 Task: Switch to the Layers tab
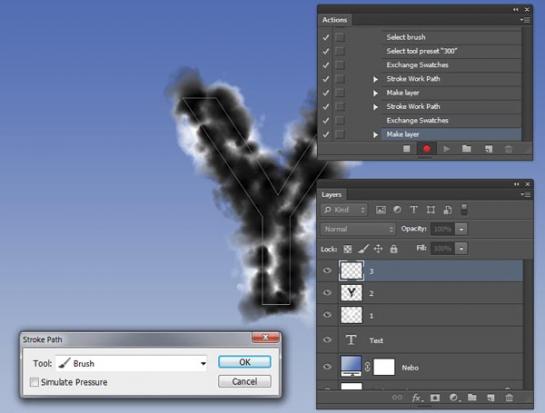pyautogui.click(x=331, y=195)
